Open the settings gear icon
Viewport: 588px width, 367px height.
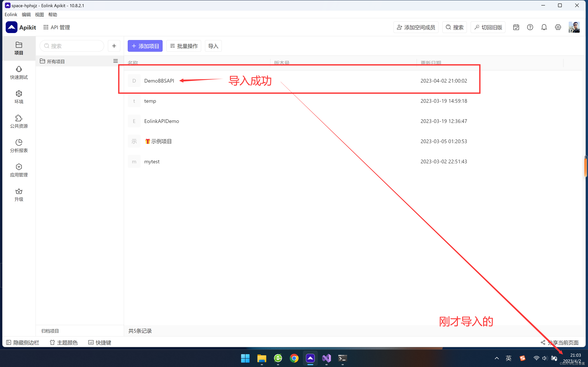pos(558,27)
